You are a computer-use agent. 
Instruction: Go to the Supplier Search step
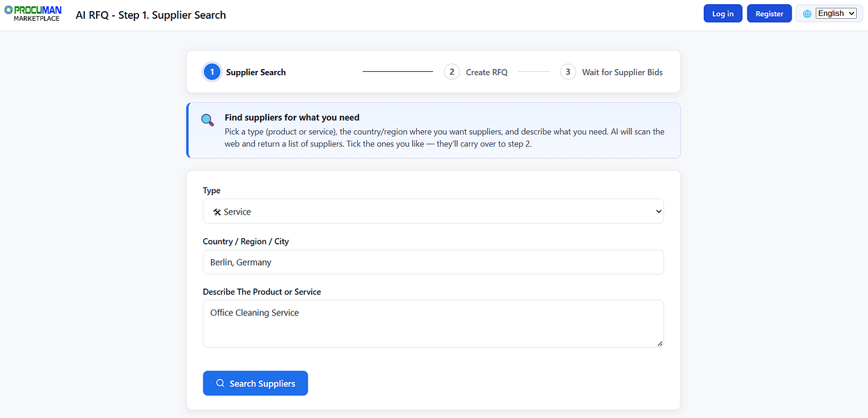(256, 72)
